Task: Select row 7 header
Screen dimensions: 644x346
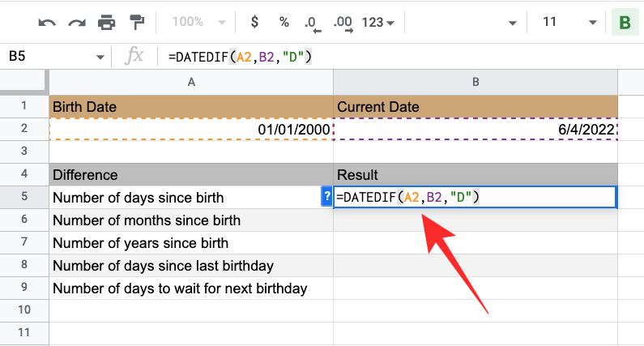Action: (24, 243)
